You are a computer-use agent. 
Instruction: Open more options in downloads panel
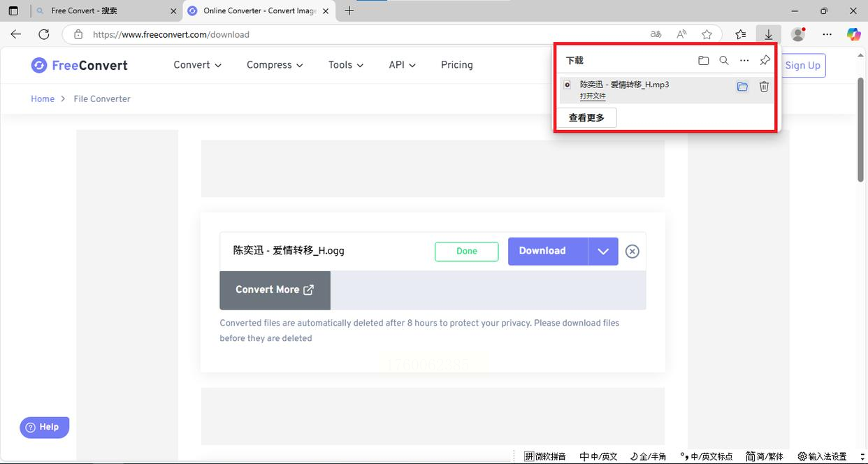click(744, 61)
